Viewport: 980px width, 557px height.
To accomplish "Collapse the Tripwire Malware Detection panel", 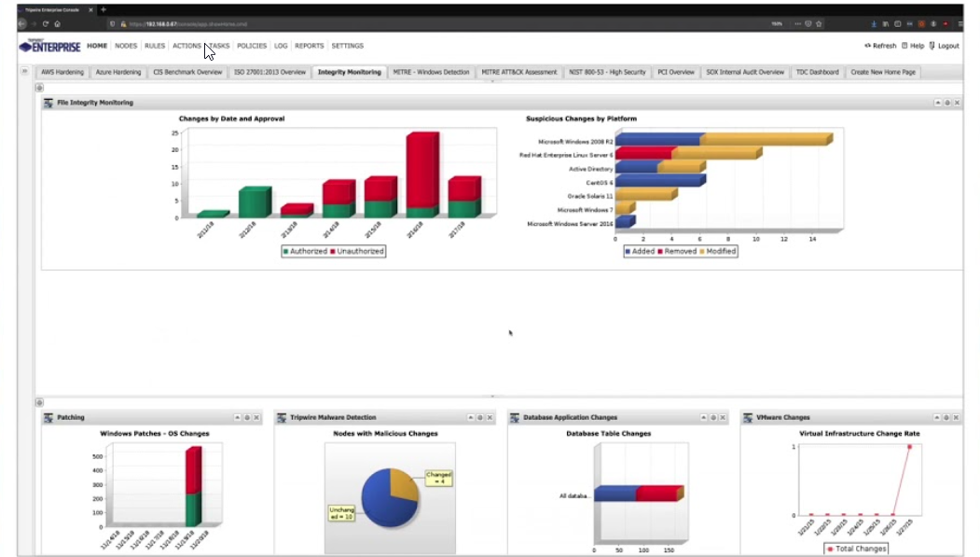I will 471,418.
